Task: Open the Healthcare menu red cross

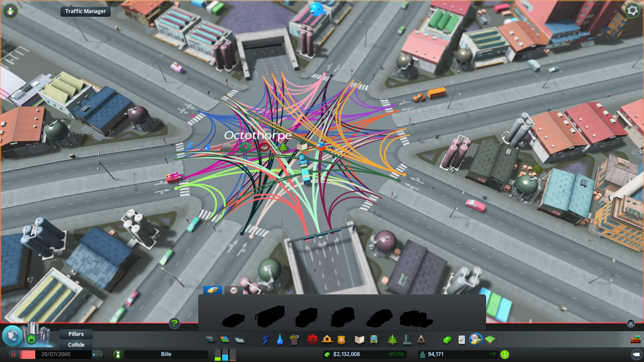Action: pos(312,339)
